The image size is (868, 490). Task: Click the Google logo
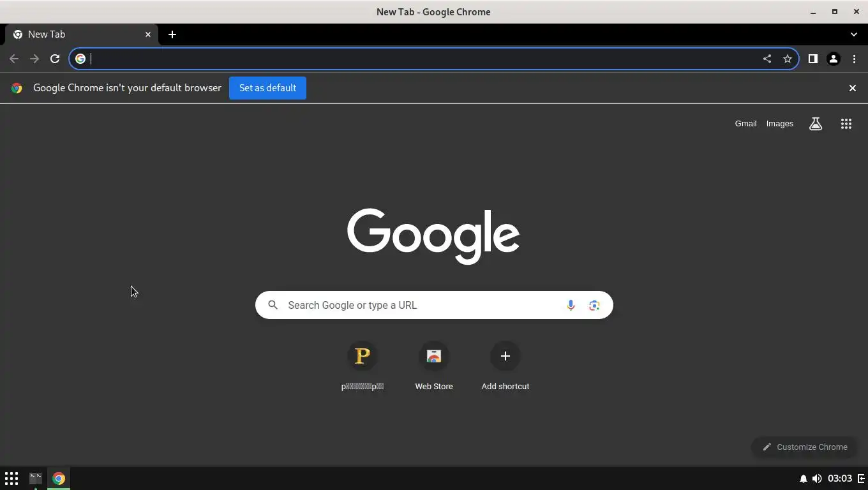[433, 236]
